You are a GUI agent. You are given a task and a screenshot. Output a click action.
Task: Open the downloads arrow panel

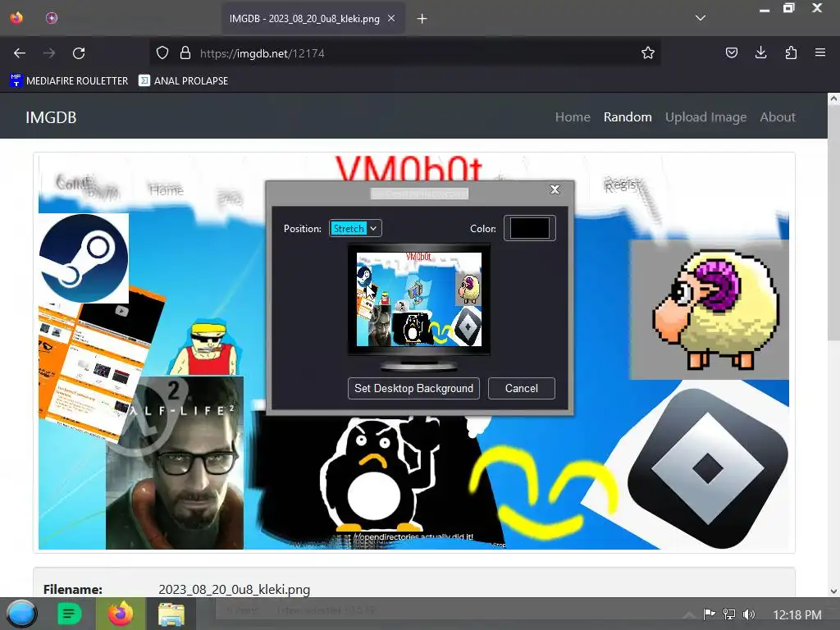760,52
